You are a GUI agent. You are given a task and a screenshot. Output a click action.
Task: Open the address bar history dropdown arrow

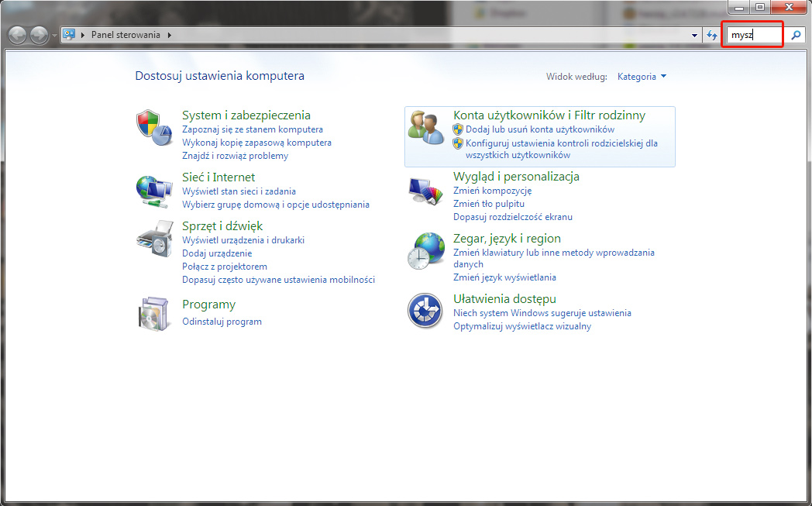tap(694, 36)
